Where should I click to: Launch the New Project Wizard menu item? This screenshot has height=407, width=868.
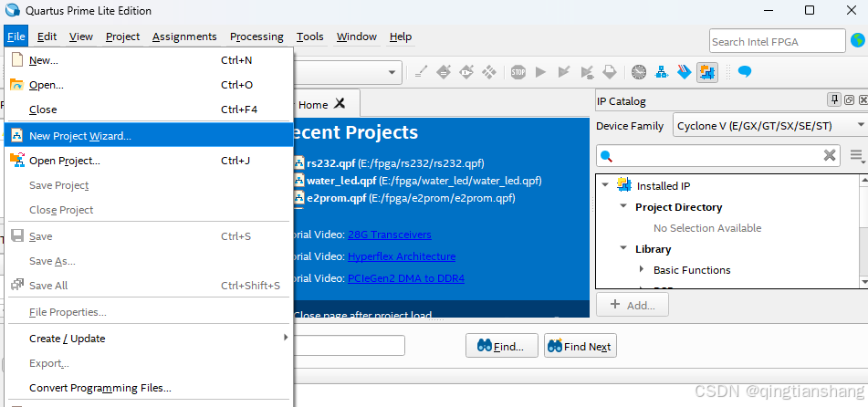point(149,136)
